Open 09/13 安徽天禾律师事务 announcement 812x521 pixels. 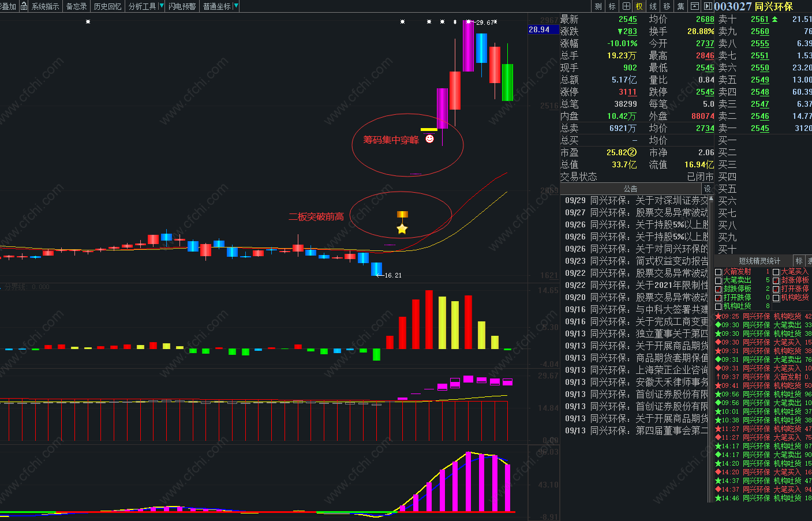[x=637, y=382]
